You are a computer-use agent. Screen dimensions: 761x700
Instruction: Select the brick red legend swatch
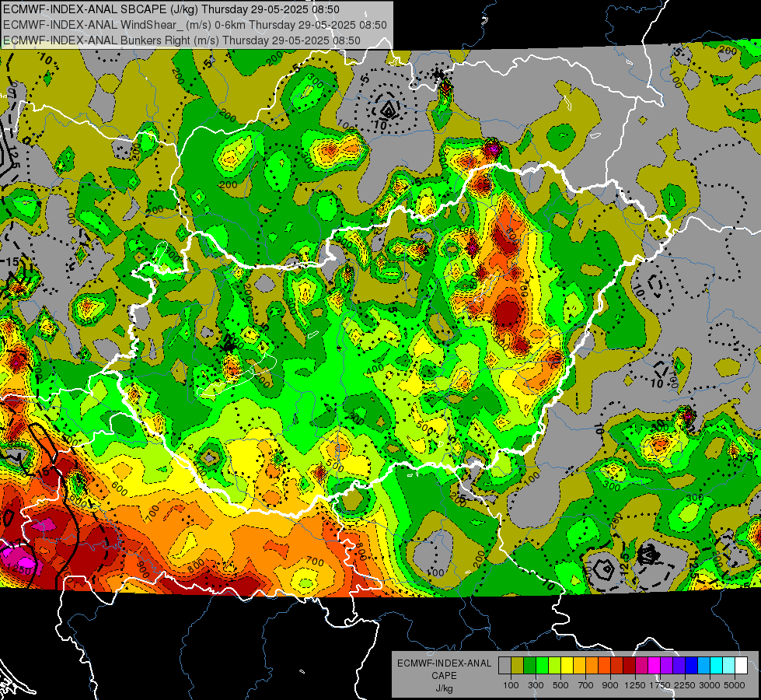pos(617,666)
